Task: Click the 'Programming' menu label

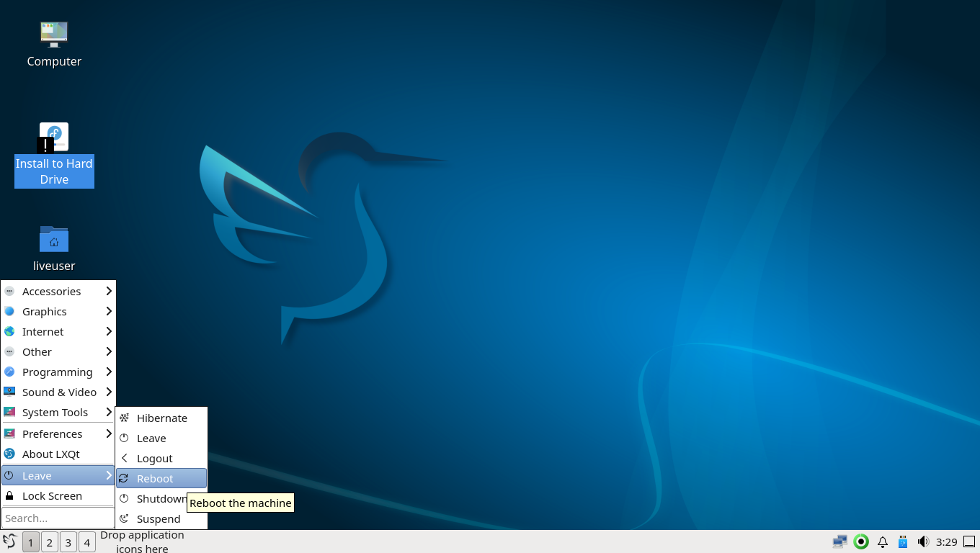Action: 57,372
